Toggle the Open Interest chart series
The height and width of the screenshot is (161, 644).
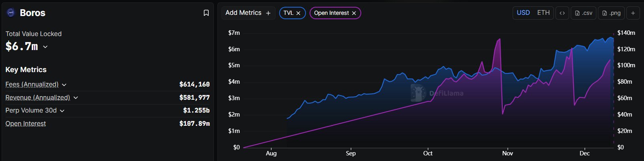coord(331,13)
